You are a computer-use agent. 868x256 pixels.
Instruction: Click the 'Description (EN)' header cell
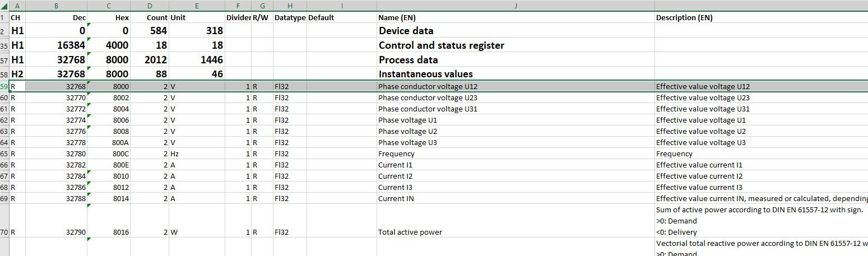(x=684, y=17)
